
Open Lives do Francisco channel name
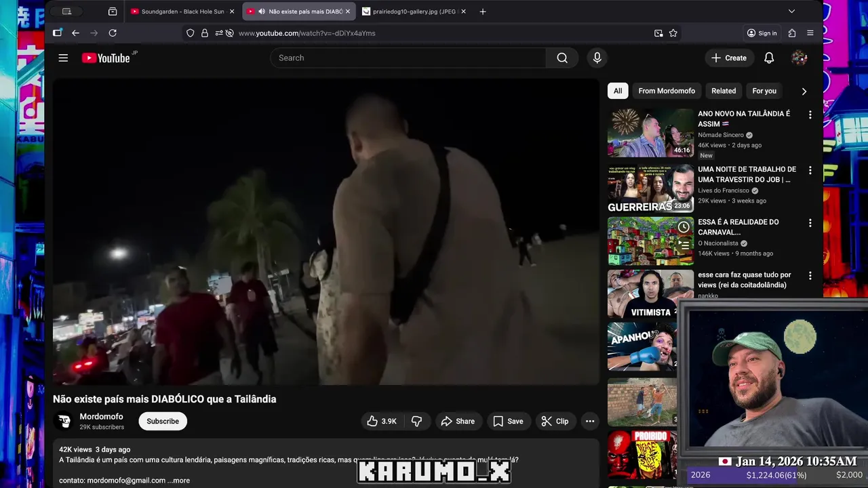pyautogui.click(x=724, y=190)
